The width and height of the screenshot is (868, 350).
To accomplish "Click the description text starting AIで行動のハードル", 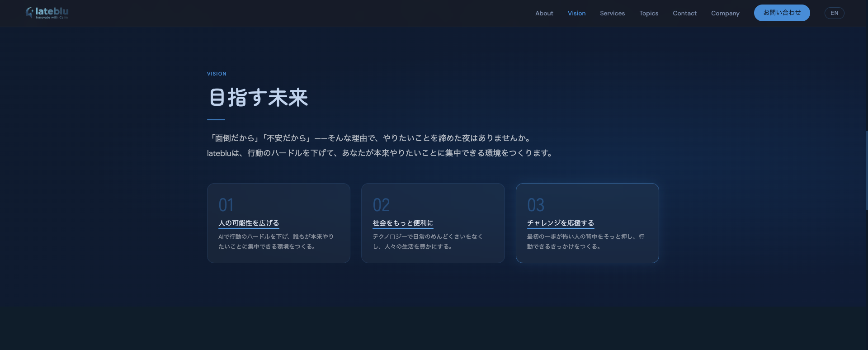I will [x=276, y=241].
